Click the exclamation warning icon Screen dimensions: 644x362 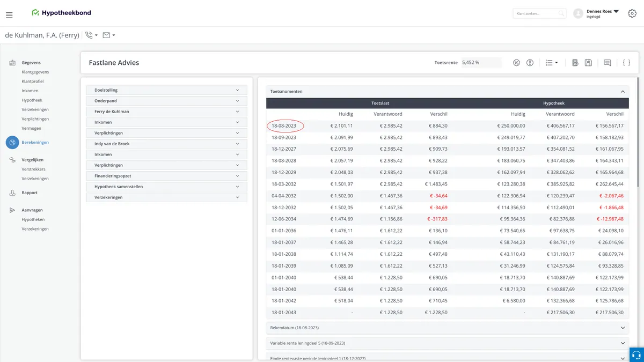coord(530,63)
